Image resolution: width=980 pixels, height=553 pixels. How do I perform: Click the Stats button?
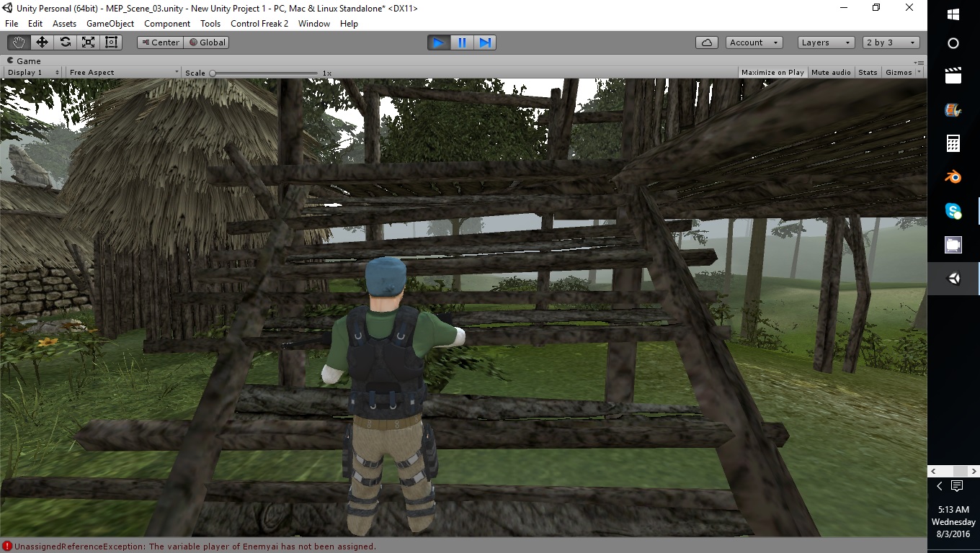[x=868, y=72]
